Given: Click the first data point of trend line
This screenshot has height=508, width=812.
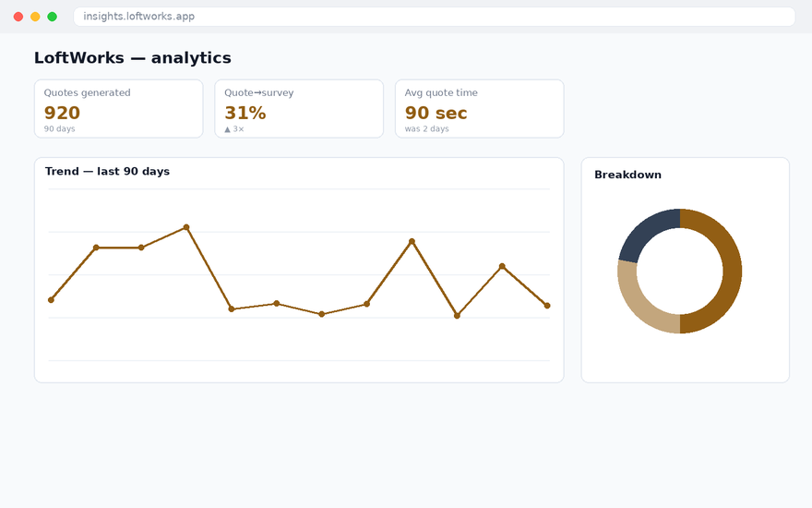Looking at the screenshot, I should 51,299.
